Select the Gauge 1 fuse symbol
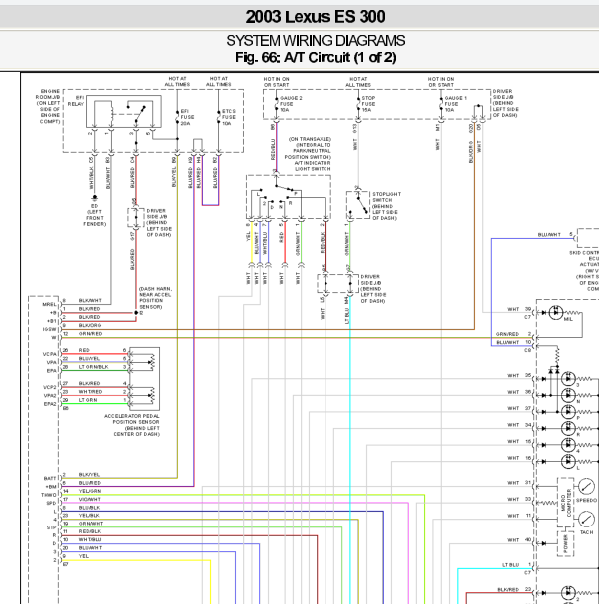 pyautogui.click(x=441, y=104)
